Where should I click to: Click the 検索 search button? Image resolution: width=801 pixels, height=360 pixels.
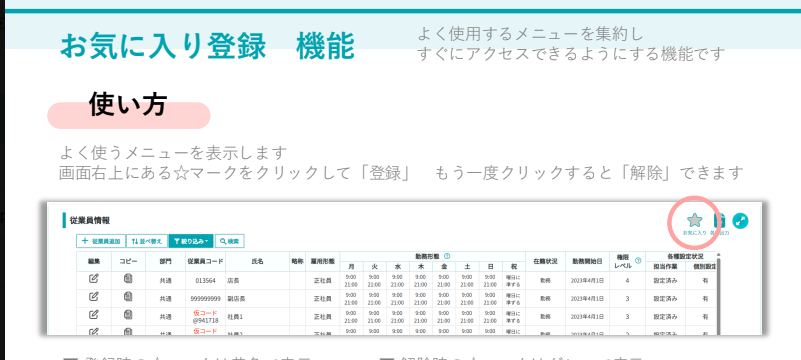229,241
